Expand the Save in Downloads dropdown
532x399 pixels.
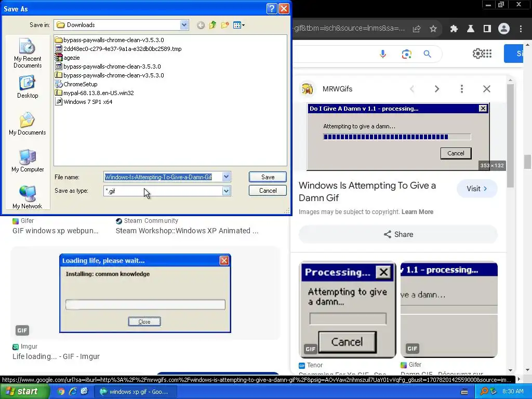(x=184, y=25)
